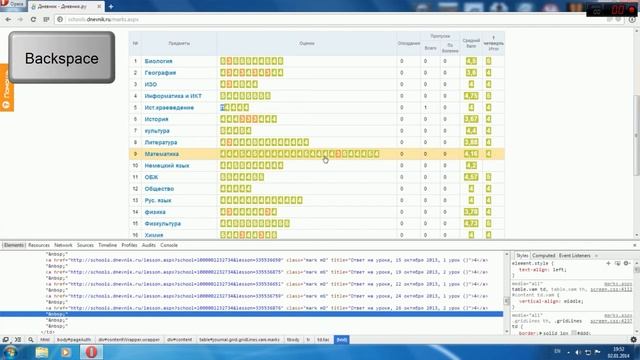
Task: Open the География subject link
Action: click(160, 73)
